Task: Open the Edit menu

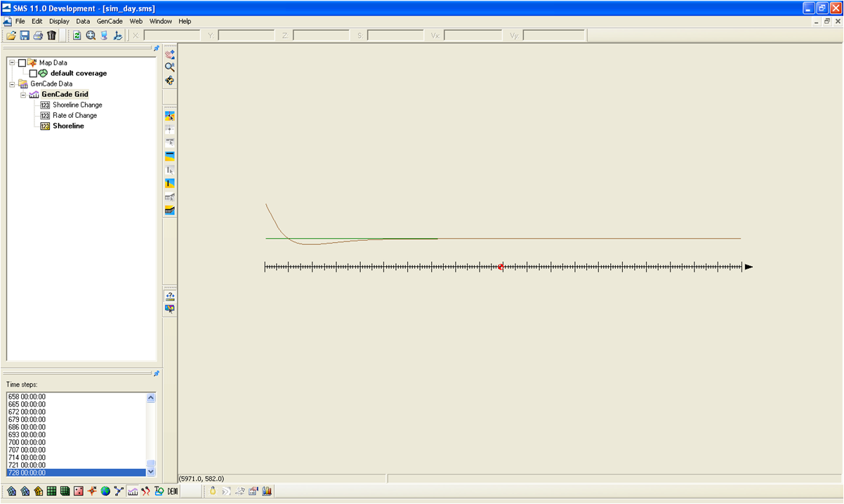Action: point(37,21)
